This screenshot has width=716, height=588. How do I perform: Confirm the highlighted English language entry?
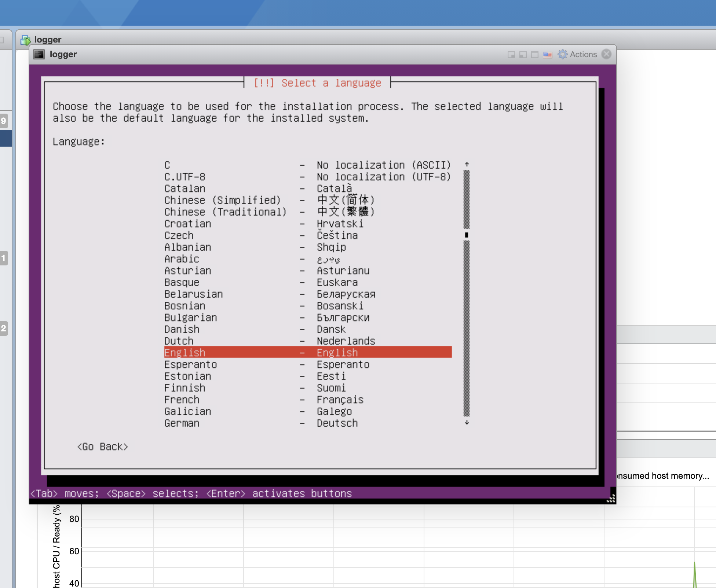tap(307, 352)
